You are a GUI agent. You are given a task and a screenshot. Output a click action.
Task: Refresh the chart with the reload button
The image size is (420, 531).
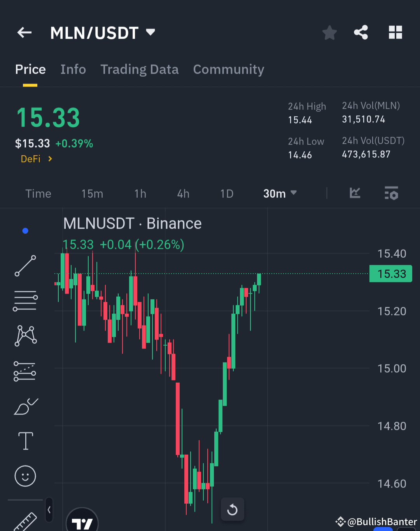tap(232, 509)
